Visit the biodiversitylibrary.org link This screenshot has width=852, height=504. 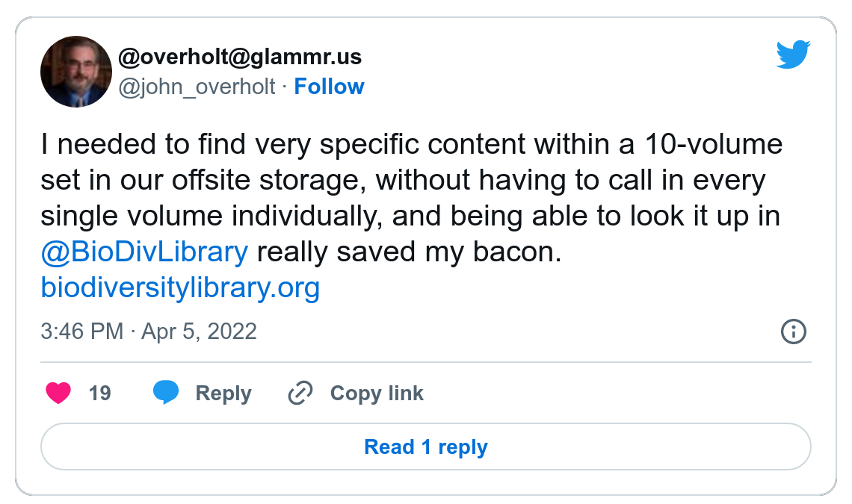click(x=180, y=287)
